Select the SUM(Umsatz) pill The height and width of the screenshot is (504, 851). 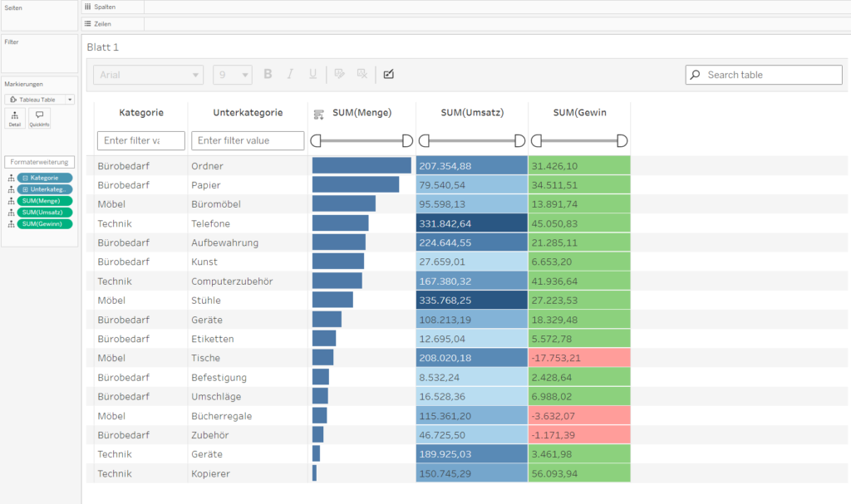[x=45, y=212]
